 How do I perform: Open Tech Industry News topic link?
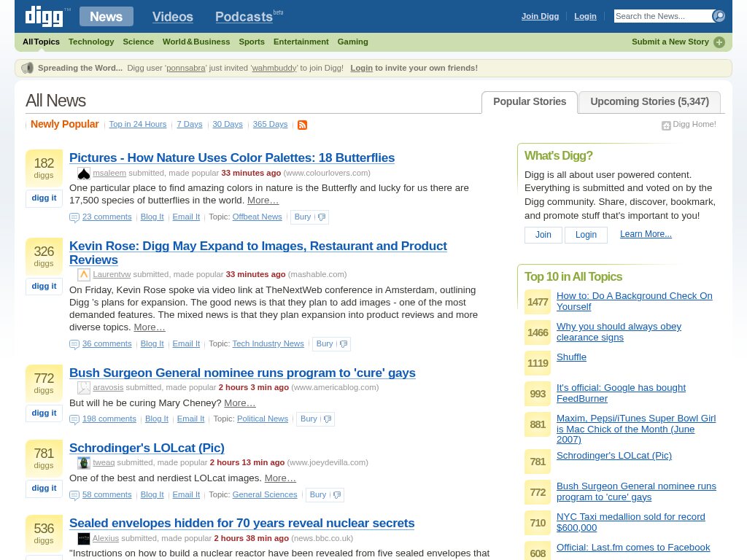268,343
